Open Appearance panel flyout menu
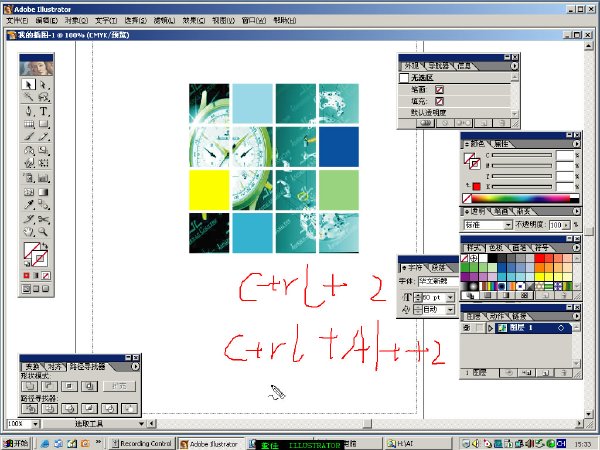The height and width of the screenshot is (450, 600). [514, 66]
